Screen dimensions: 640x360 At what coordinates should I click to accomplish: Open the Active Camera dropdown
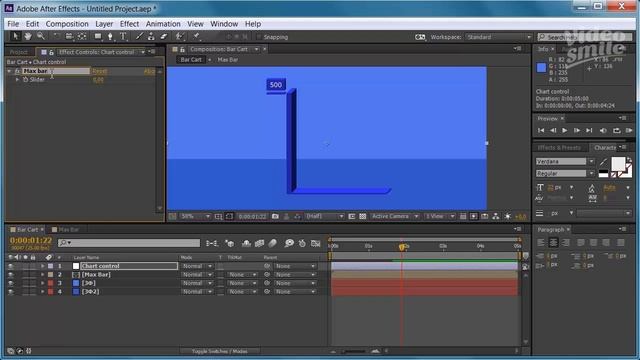(394, 216)
